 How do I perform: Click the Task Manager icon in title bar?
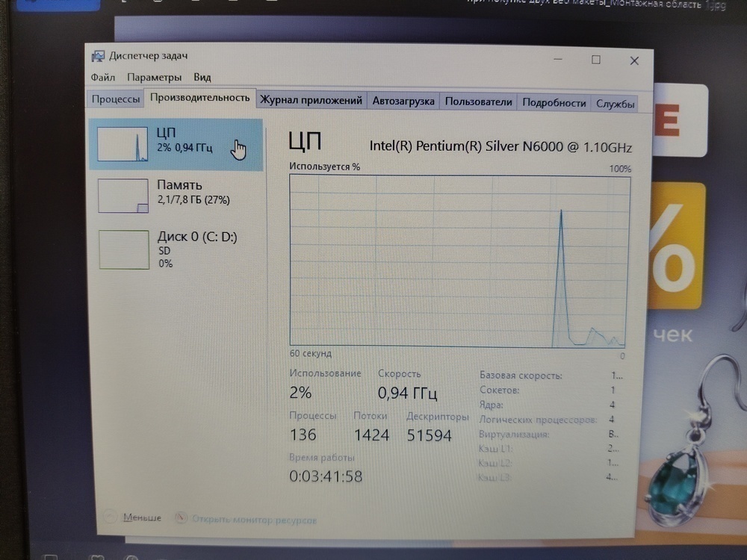point(98,57)
